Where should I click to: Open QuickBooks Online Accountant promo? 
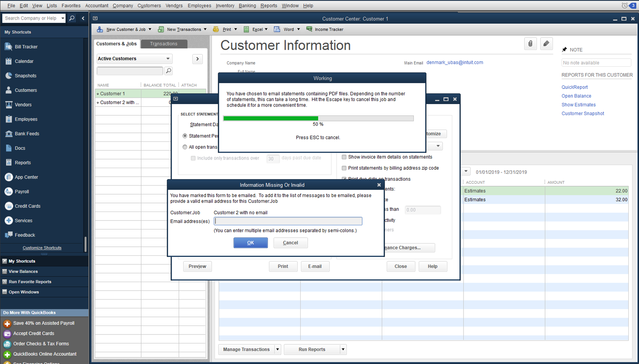44,354
